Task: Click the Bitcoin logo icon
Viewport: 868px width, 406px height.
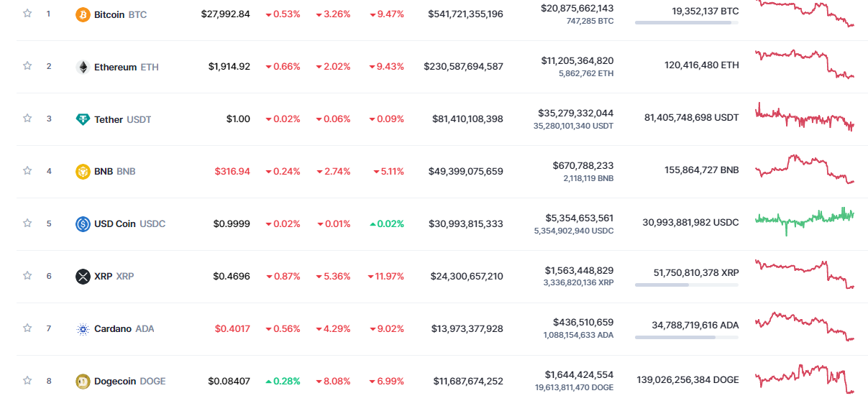Action: tap(83, 14)
